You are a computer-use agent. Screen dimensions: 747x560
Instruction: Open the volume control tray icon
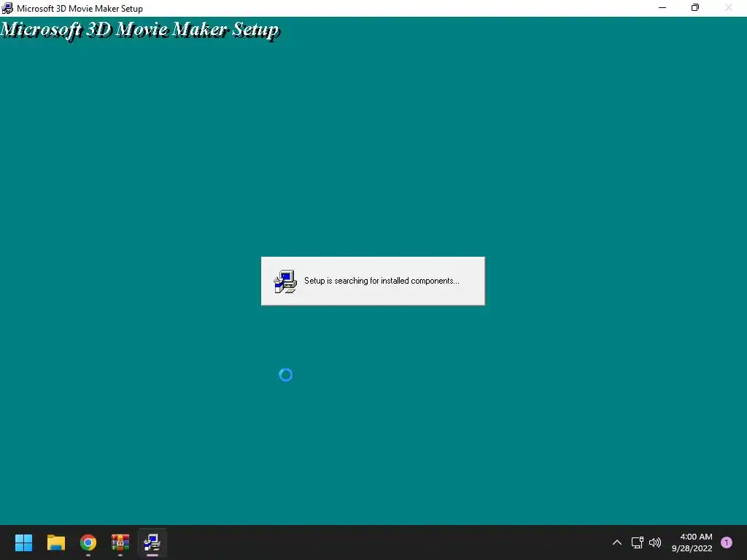(656, 542)
